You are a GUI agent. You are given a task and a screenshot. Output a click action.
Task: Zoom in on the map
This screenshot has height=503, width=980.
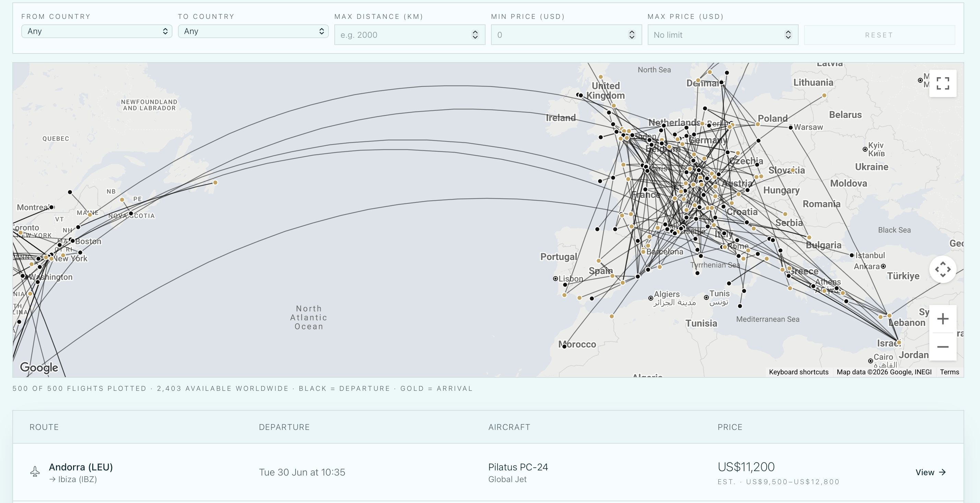[x=942, y=319]
